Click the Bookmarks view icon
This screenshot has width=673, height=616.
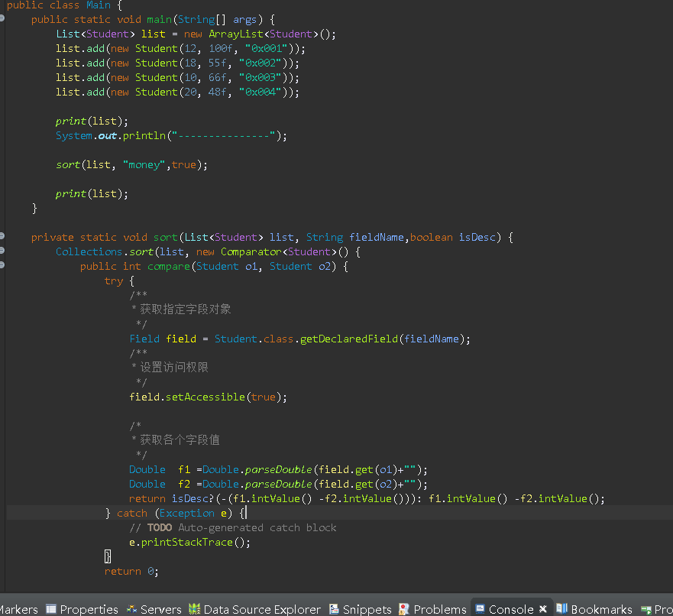click(x=561, y=609)
